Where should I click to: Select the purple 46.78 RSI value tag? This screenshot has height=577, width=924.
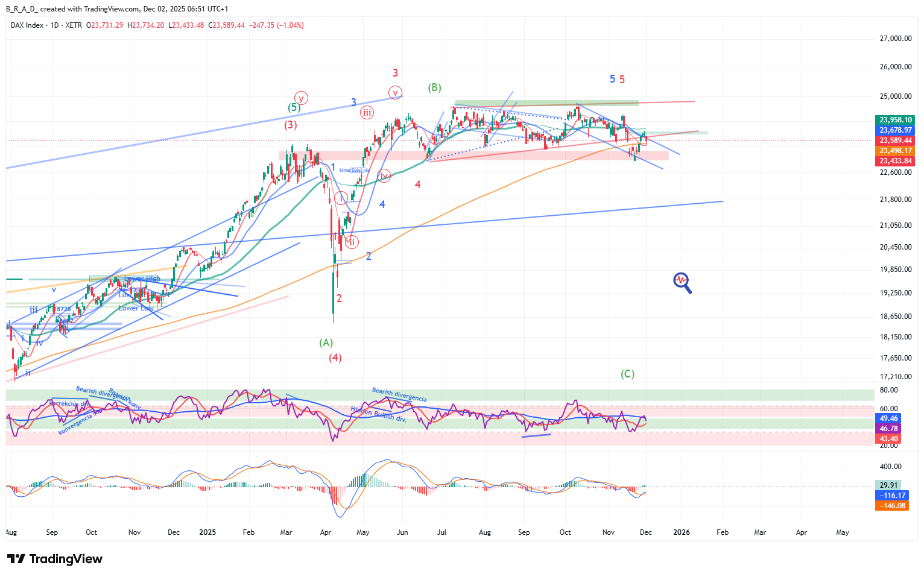(x=888, y=429)
